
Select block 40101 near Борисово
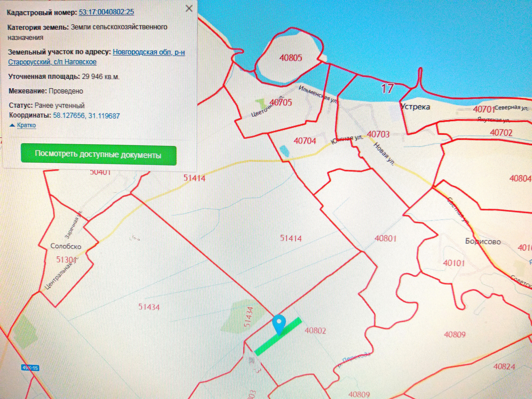coord(454,263)
